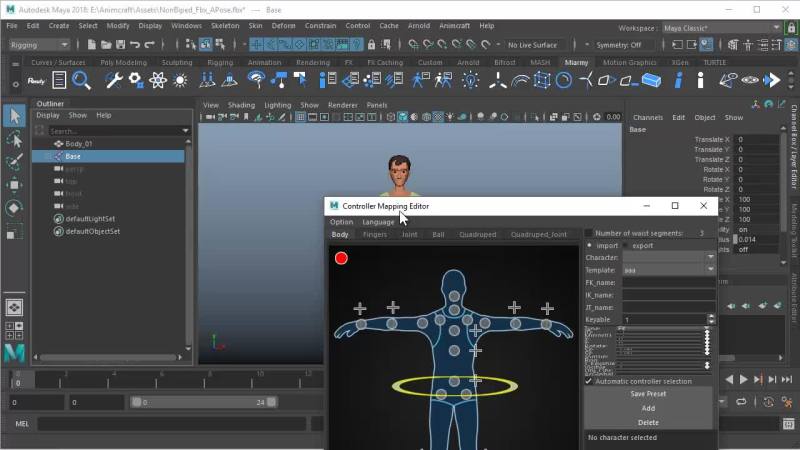
Task: Toggle the loop playback button
Action: click(741, 402)
